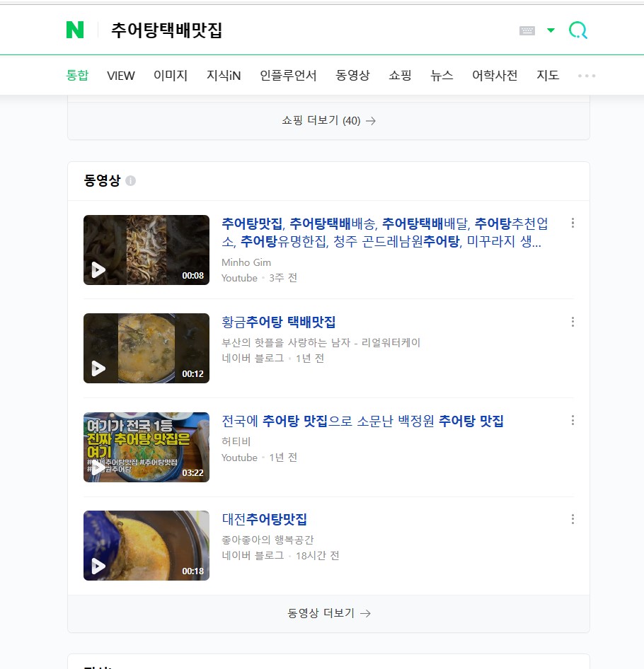Click the 18시간 전 timestamp text

tap(317, 556)
